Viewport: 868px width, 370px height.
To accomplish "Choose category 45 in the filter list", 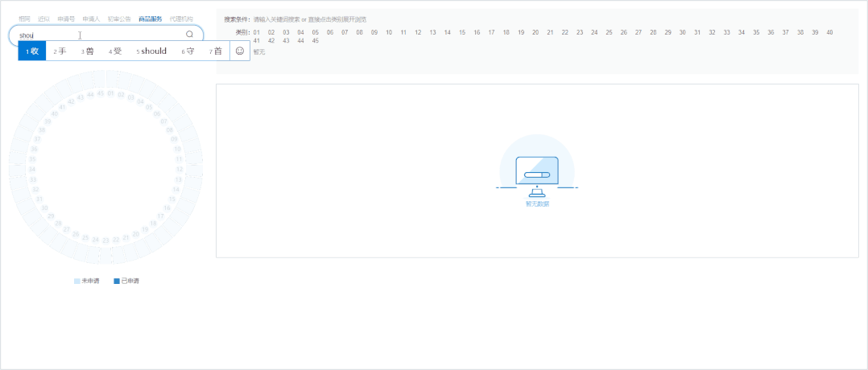I will pos(316,40).
